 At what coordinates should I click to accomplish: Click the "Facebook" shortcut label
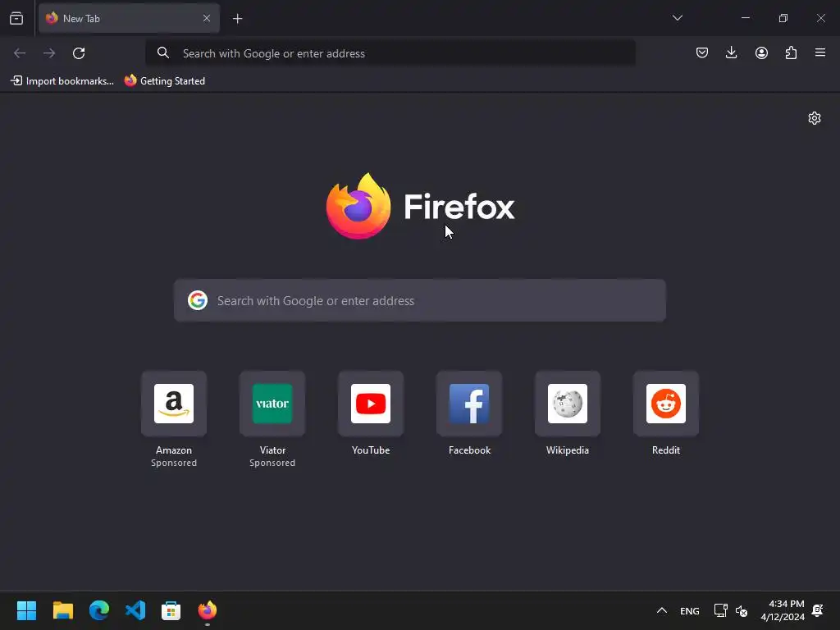469,450
